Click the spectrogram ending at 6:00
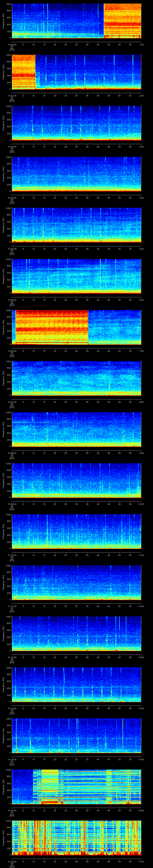 [76, 276]
